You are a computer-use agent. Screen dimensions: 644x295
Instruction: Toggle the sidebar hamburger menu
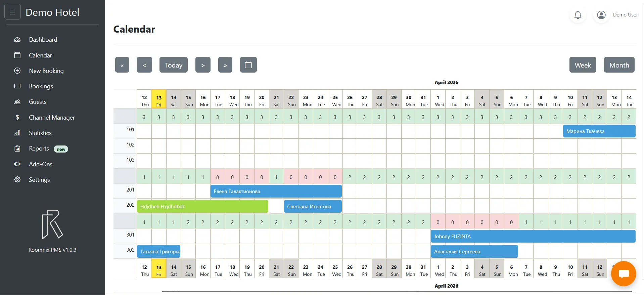coord(12,12)
